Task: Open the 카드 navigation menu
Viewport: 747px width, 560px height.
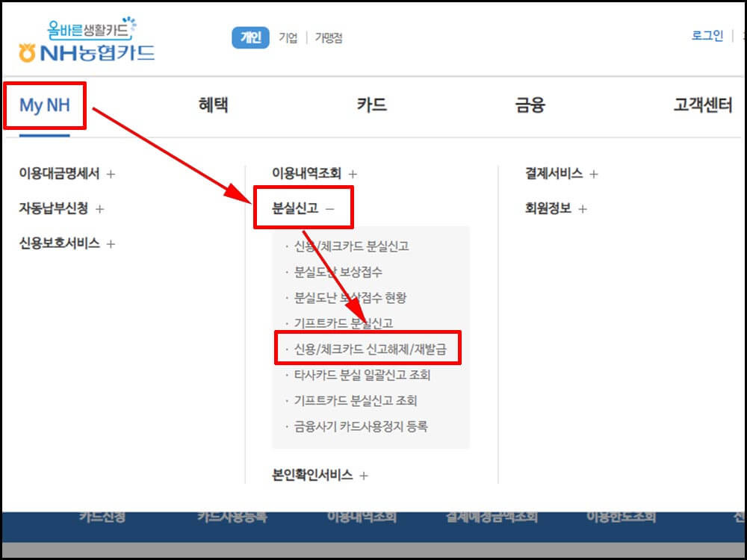Action: pos(372,105)
